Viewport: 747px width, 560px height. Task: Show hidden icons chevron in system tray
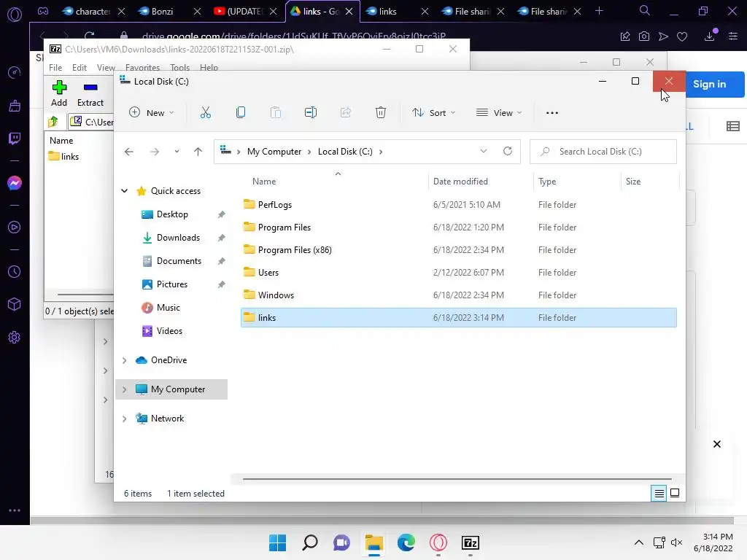639,542
